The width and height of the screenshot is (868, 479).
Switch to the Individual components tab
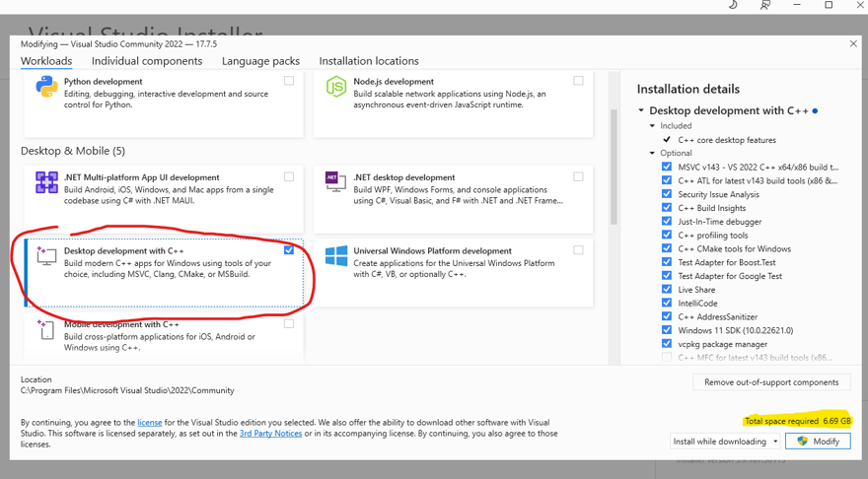pyautogui.click(x=147, y=61)
